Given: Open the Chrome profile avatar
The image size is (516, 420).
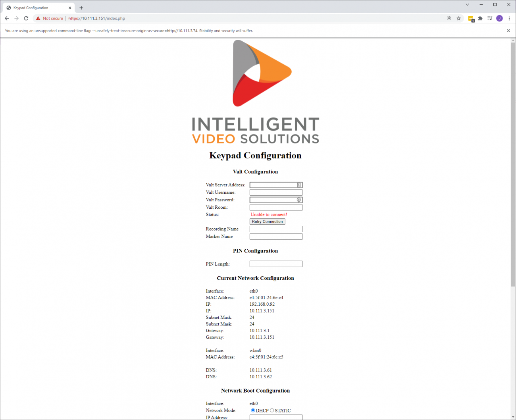Looking at the screenshot, I should [x=500, y=18].
